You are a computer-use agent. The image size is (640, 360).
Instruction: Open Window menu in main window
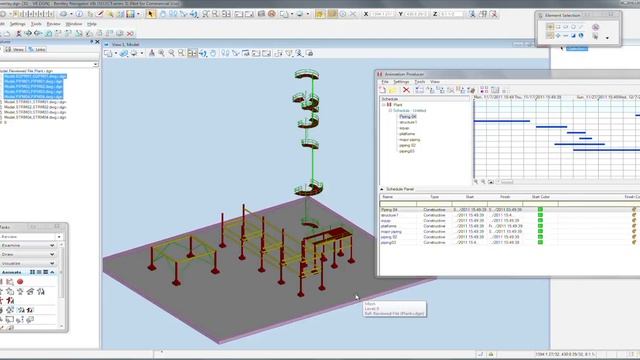[x=74, y=24]
